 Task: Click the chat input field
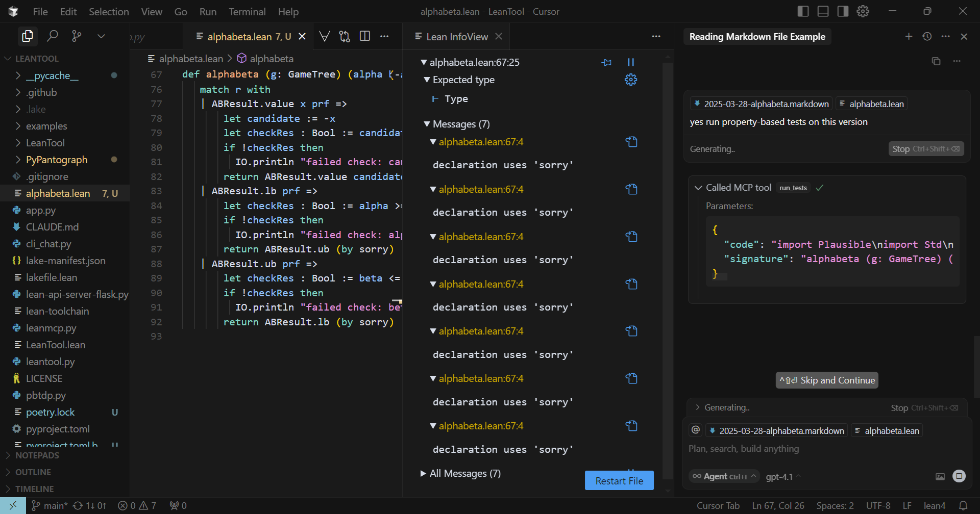(x=827, y=449)
